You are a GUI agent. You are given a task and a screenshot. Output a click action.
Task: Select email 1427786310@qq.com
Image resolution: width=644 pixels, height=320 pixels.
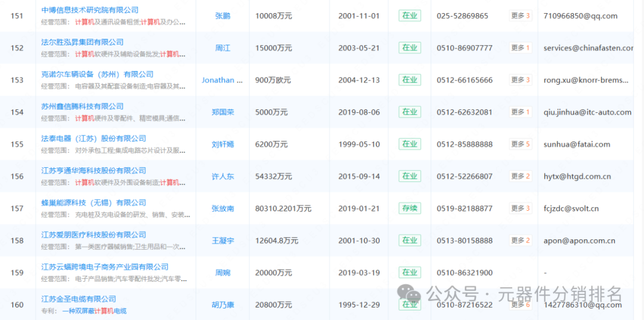[582, 305]
